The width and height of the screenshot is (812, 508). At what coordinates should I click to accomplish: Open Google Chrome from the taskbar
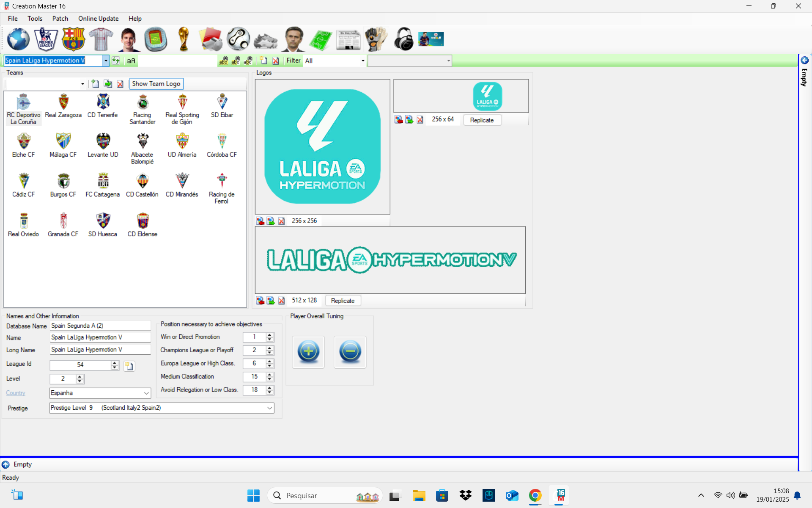tap(535, 495)
